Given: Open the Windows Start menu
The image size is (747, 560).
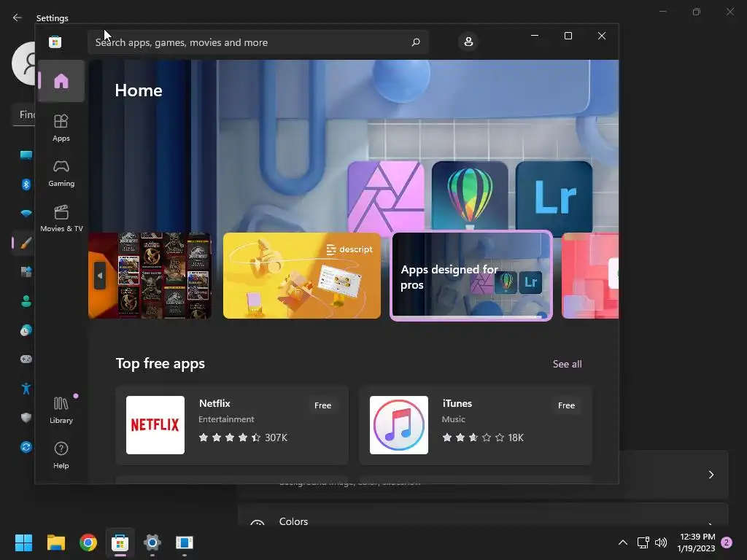Looking at the screenshot, I should coord(23,542).
